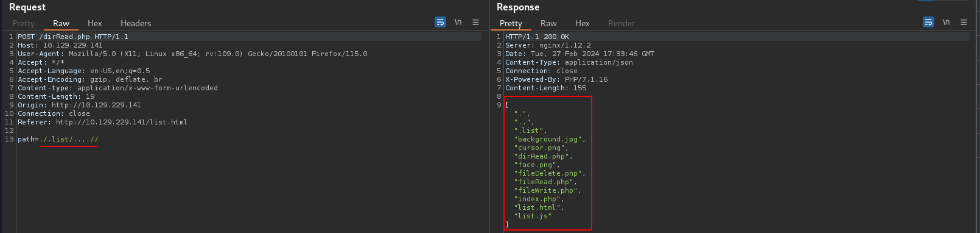Viewport: 980px width, 233px height.
Task: Click the 'Accept: */*' header line
Action: (x=41, y=62)
